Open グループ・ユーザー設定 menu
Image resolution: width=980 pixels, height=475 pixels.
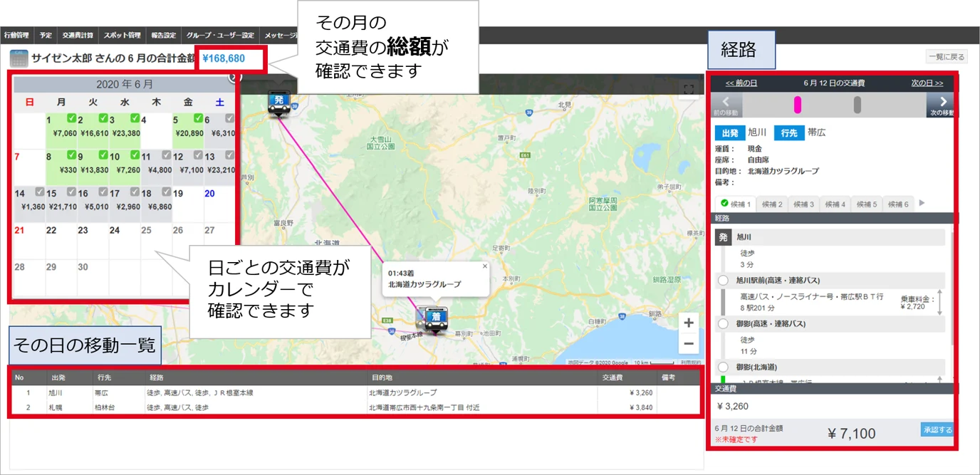[220, 35]
